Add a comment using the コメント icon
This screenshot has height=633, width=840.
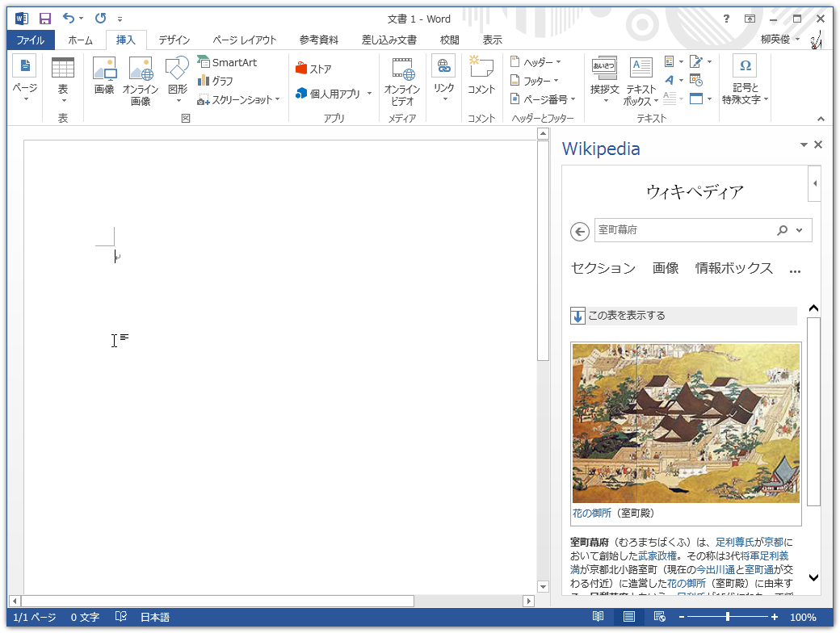(x=481, y=78)
